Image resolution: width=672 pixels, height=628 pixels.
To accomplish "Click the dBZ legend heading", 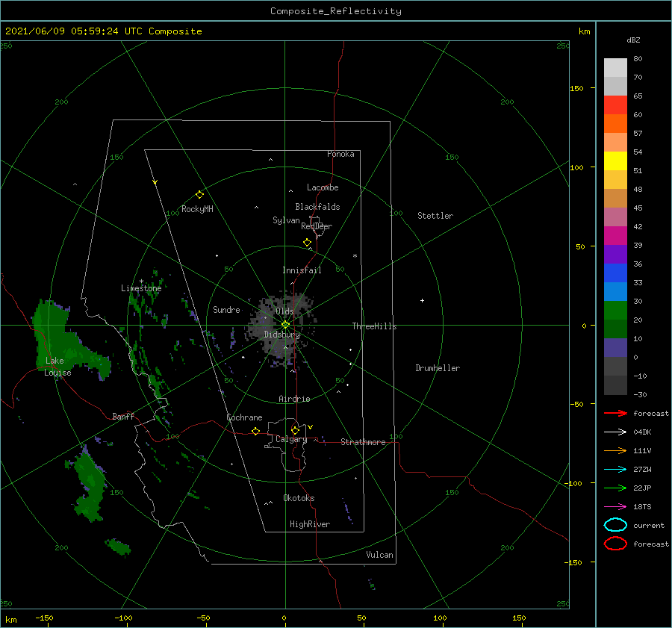I will [x=633, y=40].
